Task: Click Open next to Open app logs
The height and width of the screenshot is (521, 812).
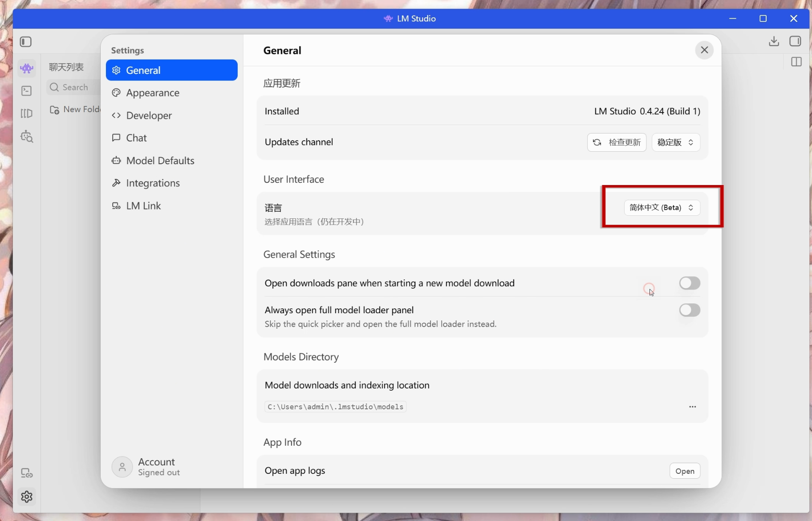Action: point(685,471)
